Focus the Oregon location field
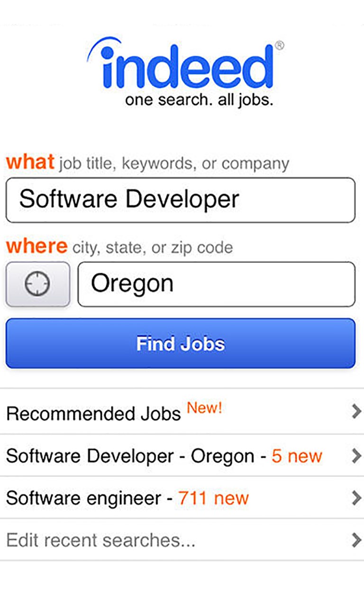 click(x=217, y=284)
